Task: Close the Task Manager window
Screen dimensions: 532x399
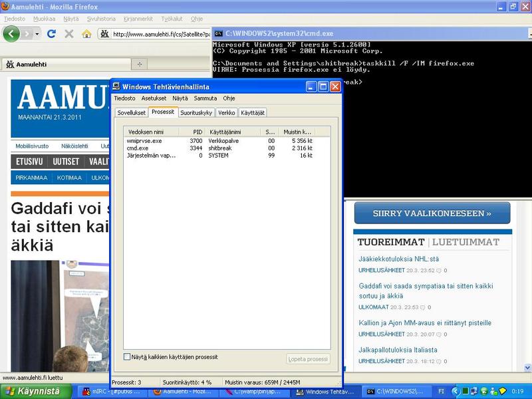Action: pyautogui.click(x=335, y=87)
